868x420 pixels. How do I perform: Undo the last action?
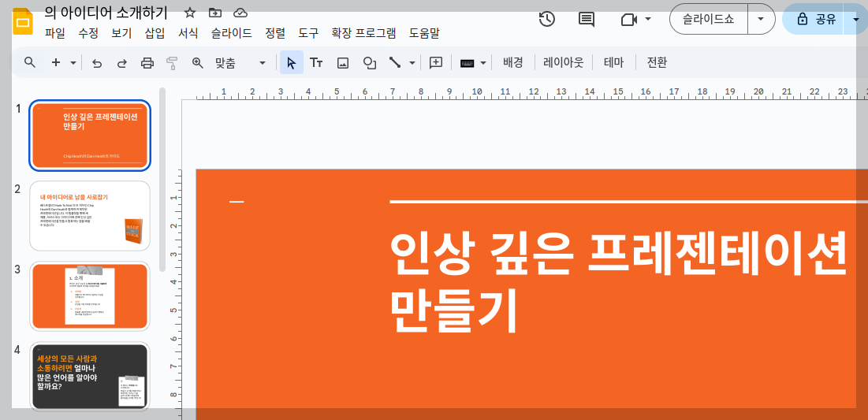coord(97,63)
